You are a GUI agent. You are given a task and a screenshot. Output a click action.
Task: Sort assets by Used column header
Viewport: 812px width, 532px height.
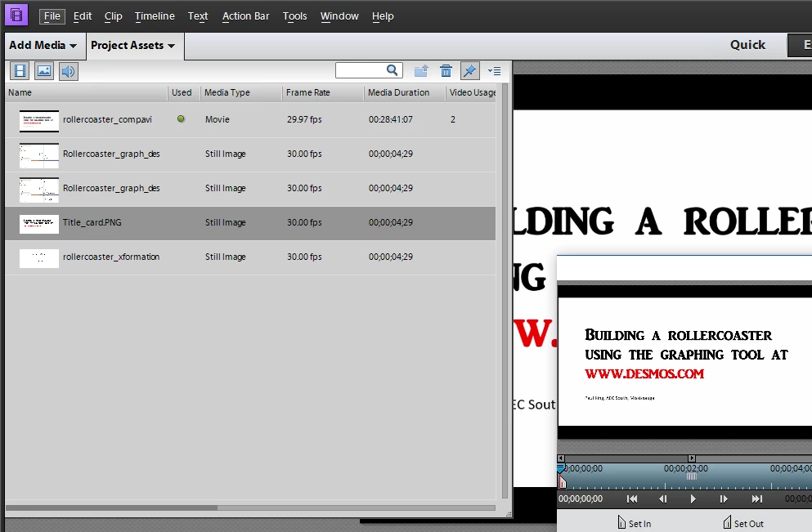click(183, 92)
